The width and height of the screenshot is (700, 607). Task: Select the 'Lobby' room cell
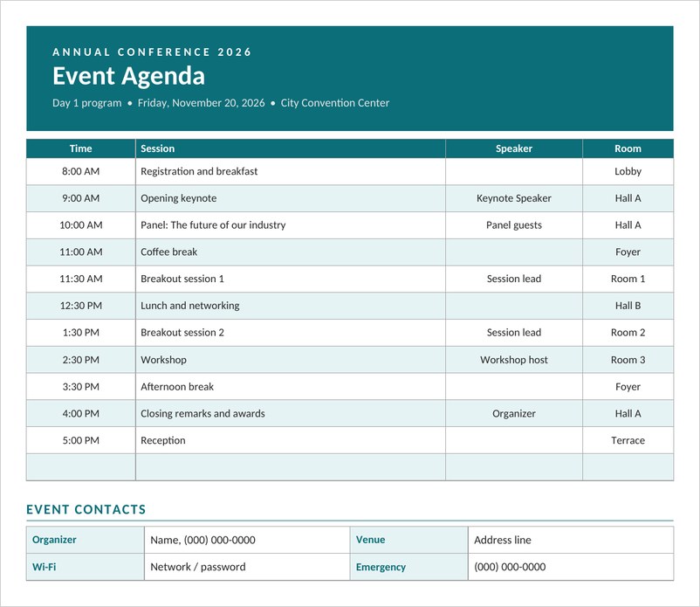[628, 171]
